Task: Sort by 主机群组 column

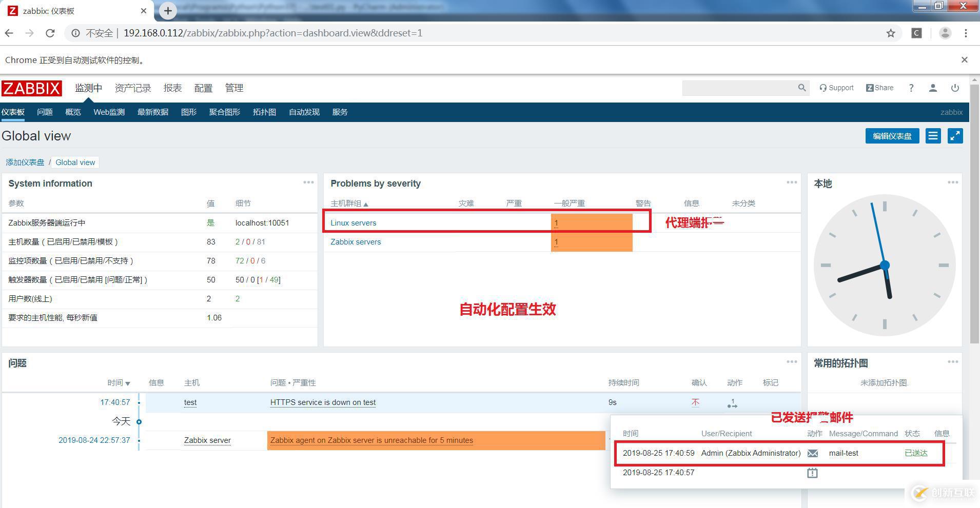Action: click(349, 204)
